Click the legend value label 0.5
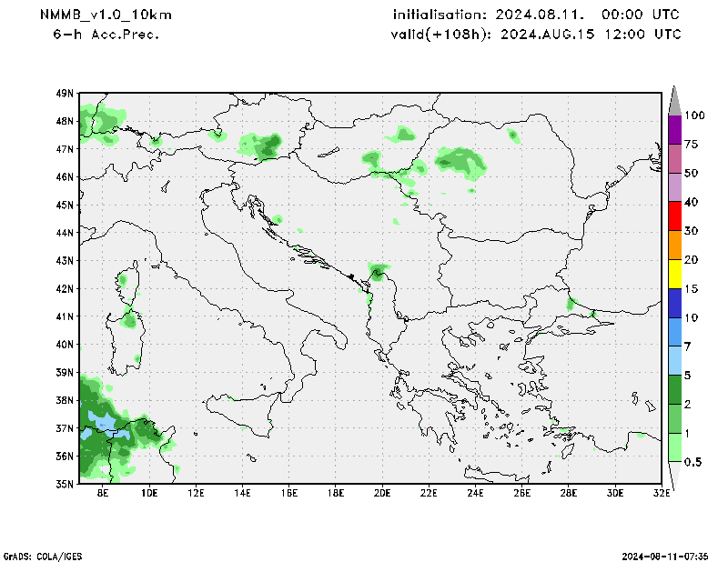Image resolution: width=728 pixels, height=562 pixels. tap(693, 462)
